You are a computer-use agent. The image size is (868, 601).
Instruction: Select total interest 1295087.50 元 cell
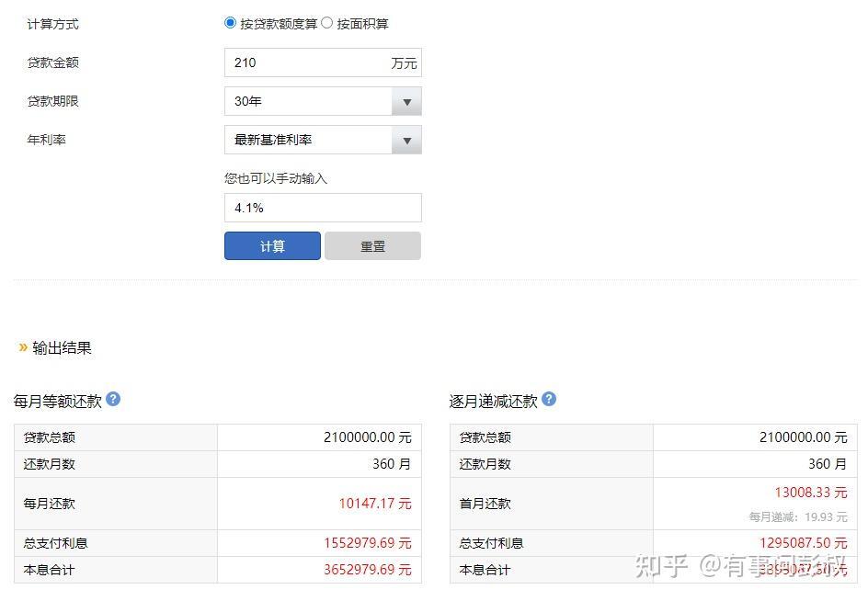(x=803, y=543)
